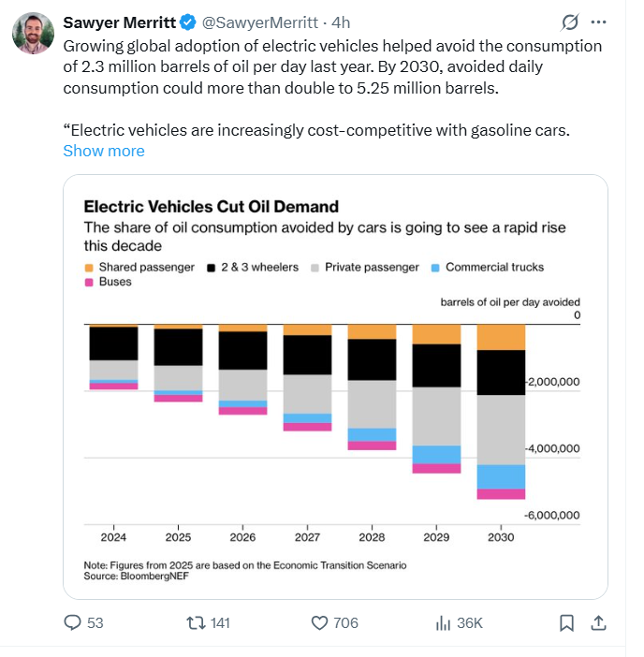Image resolution: width=644 pixels, height=657 pixels.
Task: Click the 4h timestamp link
Action: point(341,22)
